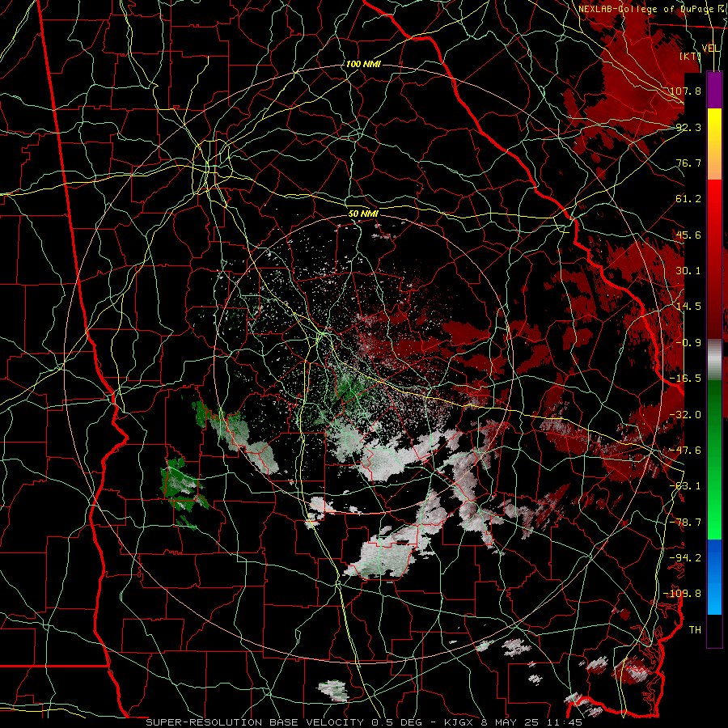
Task: Click the 14.5 velocity scale value
Action: (688, 306)
